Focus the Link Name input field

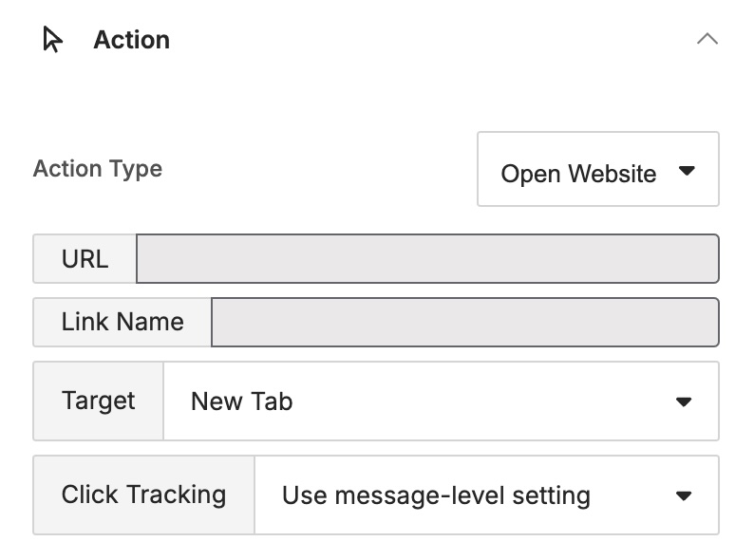[464, 322]
